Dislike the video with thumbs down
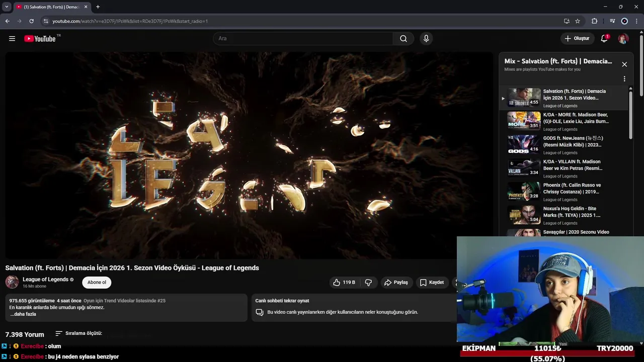 [368, 283]
